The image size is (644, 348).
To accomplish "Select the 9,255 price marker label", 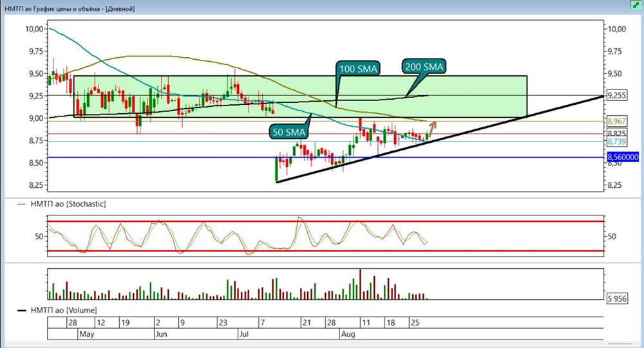I will [616, 95].
